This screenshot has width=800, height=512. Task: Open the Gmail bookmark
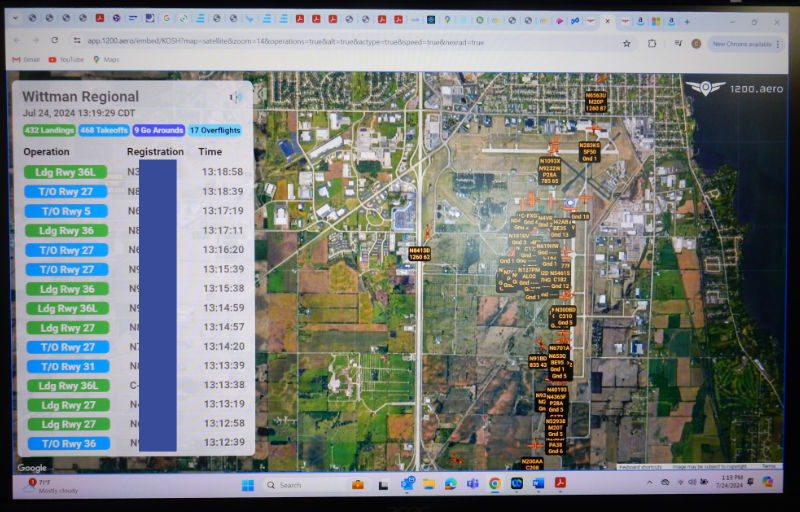tap(26, 60)
